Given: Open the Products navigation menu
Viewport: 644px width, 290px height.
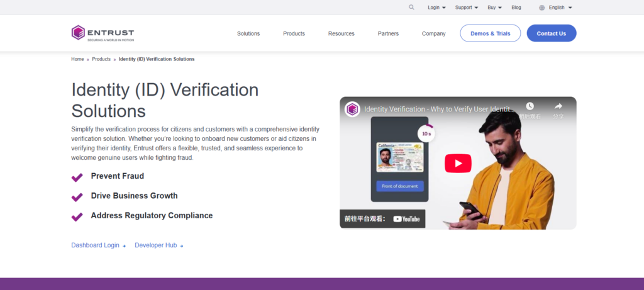Looking at the screenshot, I should [294, 33].
